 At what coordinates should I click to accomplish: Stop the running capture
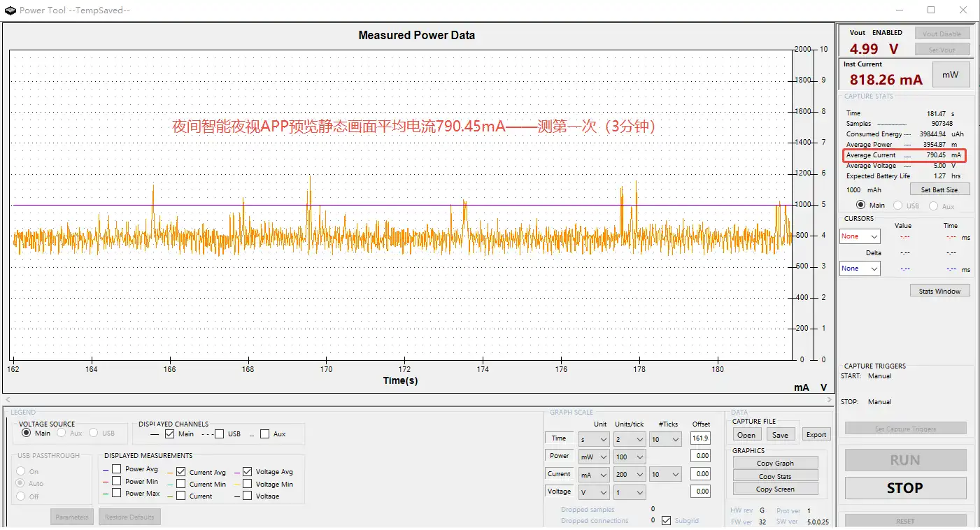coord(905,488)
